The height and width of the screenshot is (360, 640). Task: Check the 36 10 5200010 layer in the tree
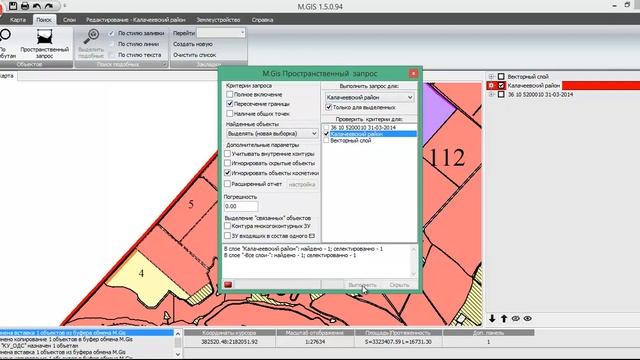coord(501,94)
